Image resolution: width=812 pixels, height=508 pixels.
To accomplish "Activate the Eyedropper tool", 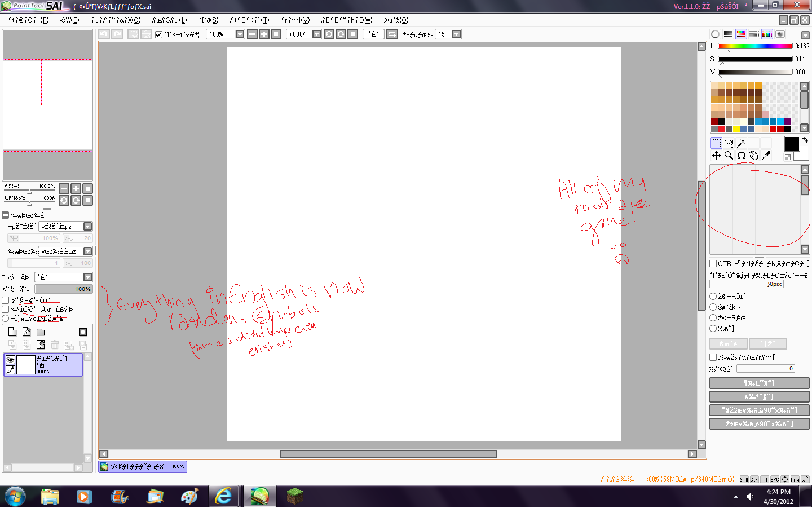I will coord(766,156).
